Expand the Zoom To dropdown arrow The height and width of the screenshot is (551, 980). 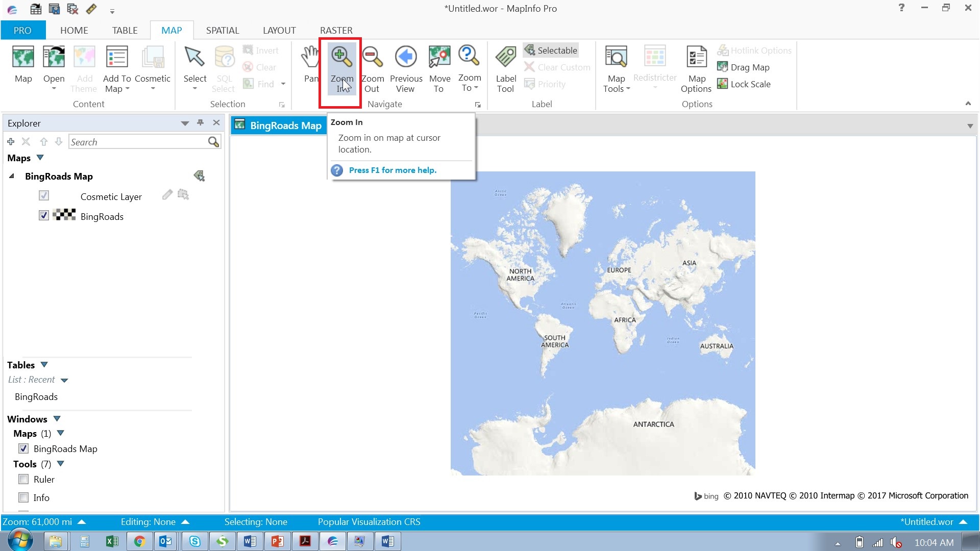[x=476, y=87]
